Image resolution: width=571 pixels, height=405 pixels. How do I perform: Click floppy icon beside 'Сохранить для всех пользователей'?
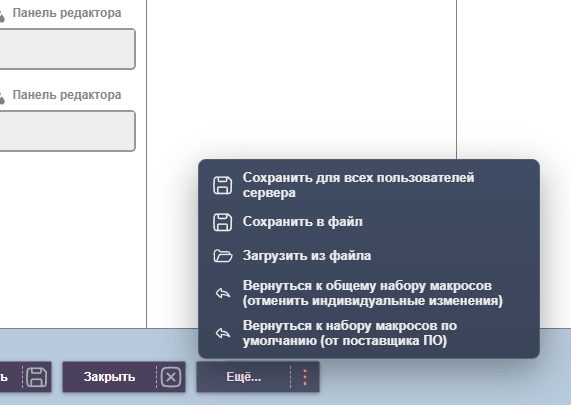[x=223, y=185]
